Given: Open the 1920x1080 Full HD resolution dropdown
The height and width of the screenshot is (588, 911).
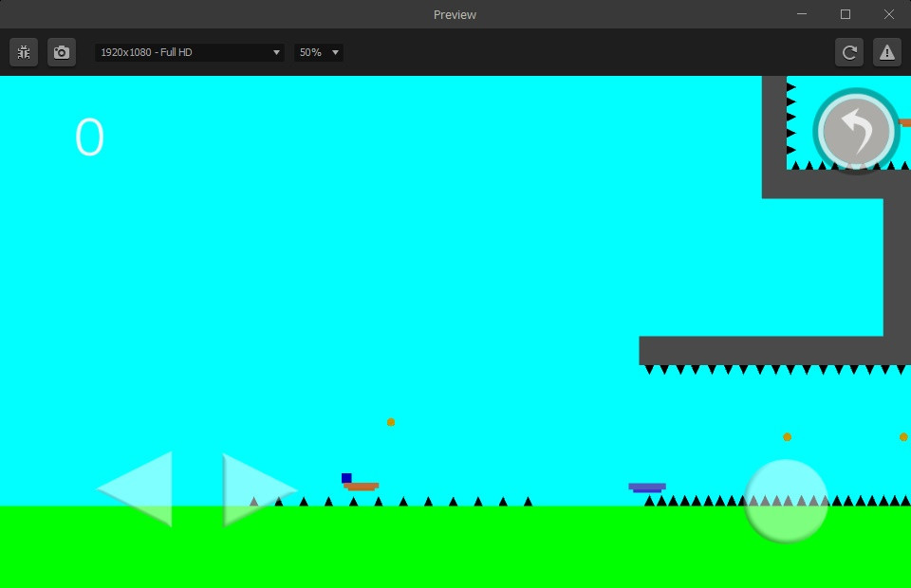Looking at the screenshot, I should click(190, 52).
